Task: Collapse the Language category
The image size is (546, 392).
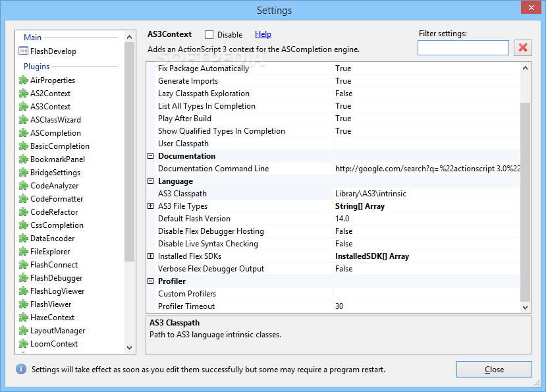Action: point(150,181)
